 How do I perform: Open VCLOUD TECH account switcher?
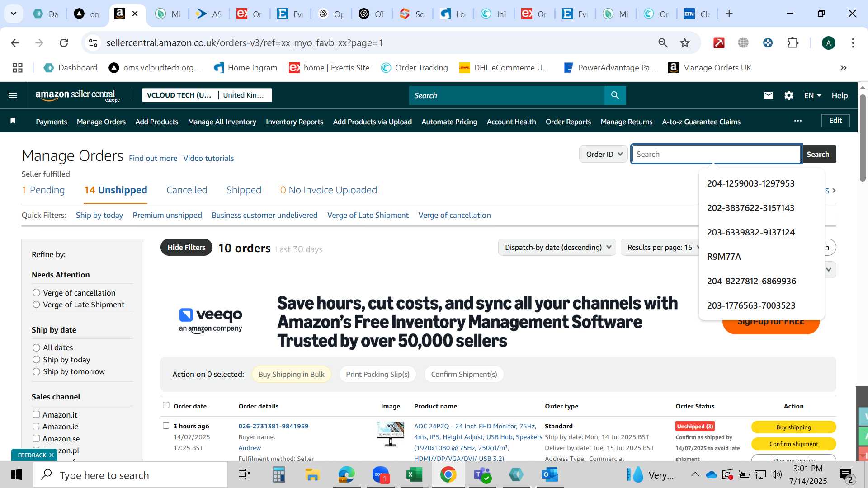point(207,95)
